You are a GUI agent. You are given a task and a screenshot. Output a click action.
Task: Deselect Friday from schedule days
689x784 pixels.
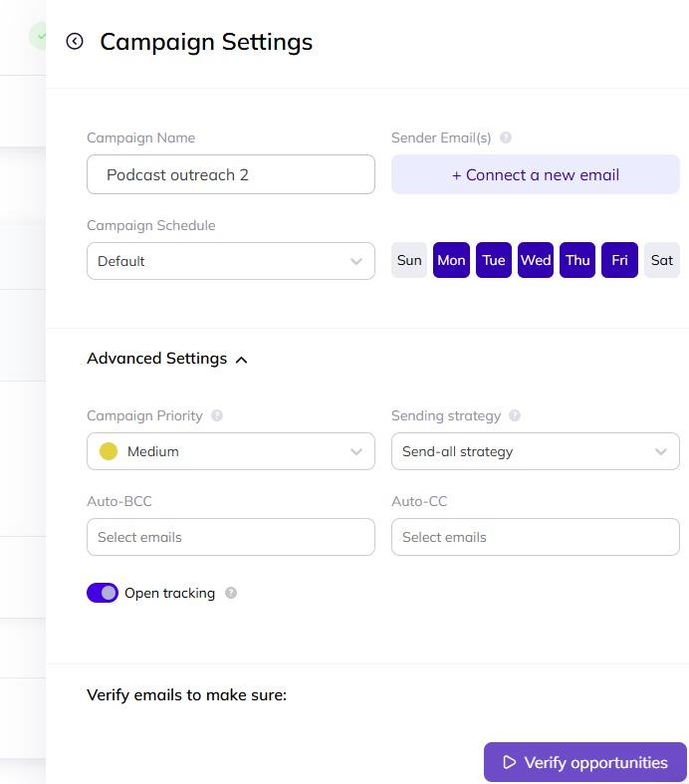coord(619,260)
